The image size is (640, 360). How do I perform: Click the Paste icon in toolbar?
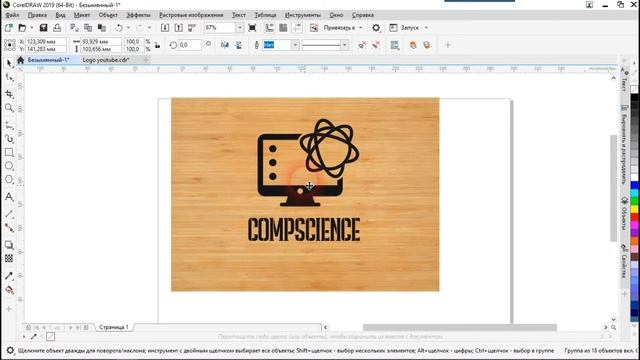[102, 28]
